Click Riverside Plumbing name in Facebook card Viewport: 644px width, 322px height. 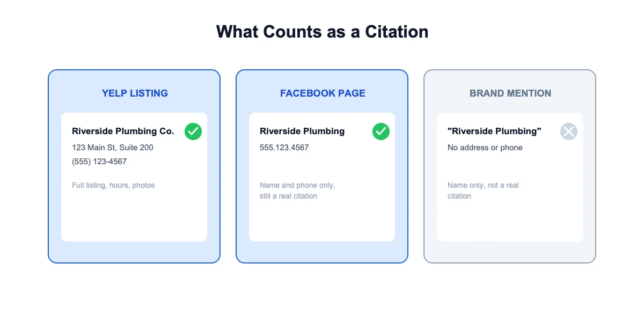click(x=302, y=131)
